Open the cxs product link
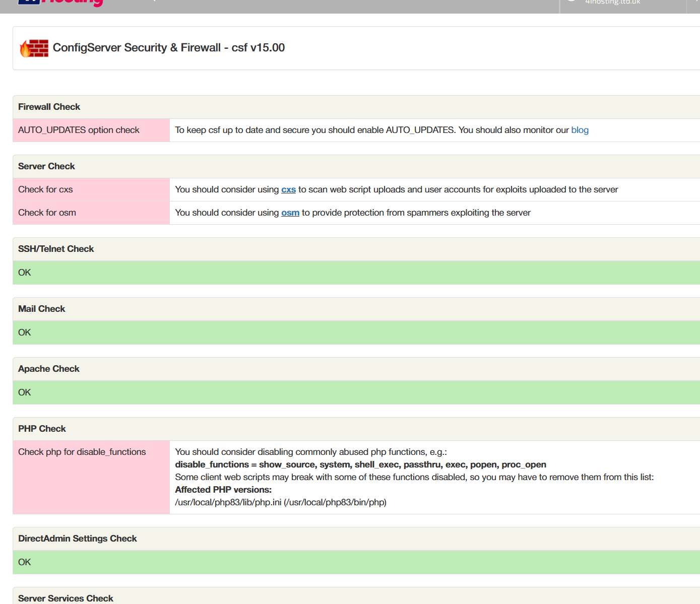700x604 pixels. pyautogui.click(x=288, y=189)
